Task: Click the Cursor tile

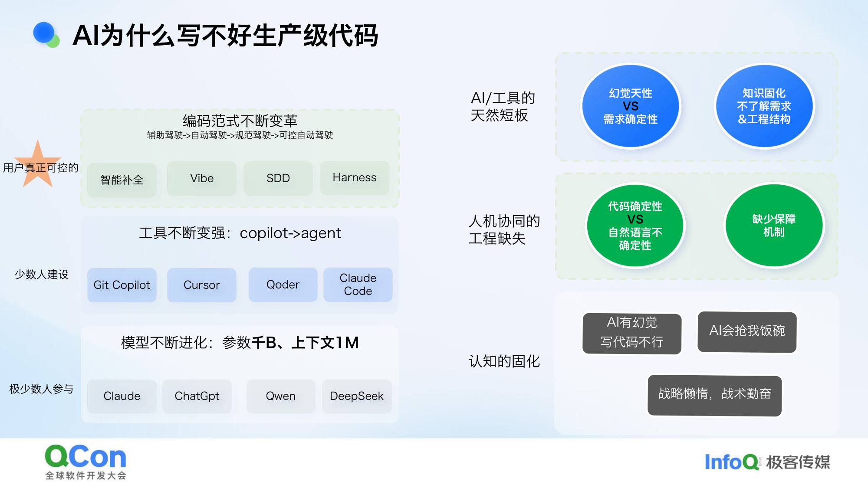Action: coord(202,285)
